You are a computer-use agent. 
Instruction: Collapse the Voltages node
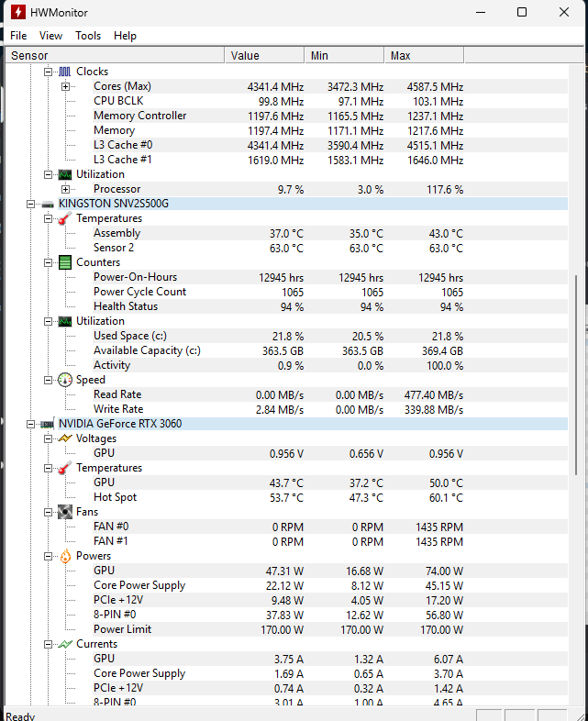tap(48, 438)
